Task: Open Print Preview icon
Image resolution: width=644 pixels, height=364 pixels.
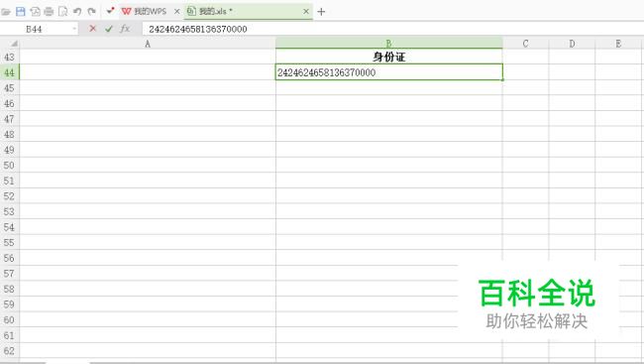Action: [x=62, y=12]
